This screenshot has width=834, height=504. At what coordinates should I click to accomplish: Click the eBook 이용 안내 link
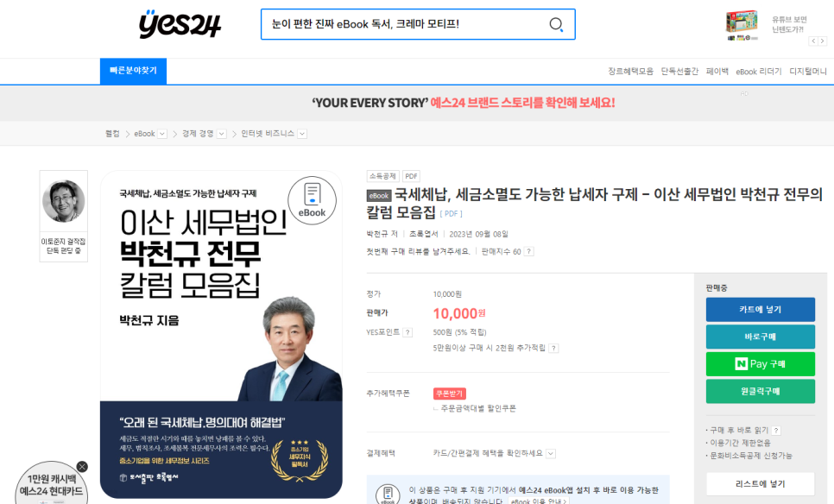[539, 501]
